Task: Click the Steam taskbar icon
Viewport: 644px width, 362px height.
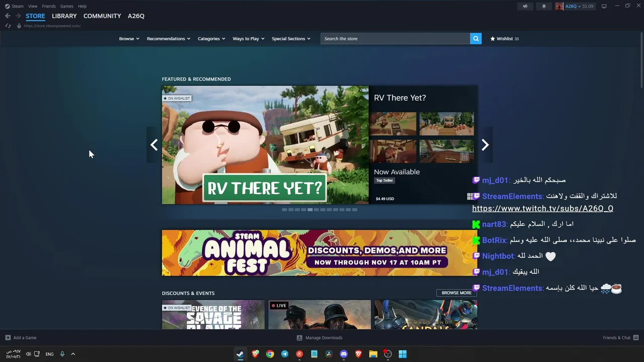Action: [240, 354]
